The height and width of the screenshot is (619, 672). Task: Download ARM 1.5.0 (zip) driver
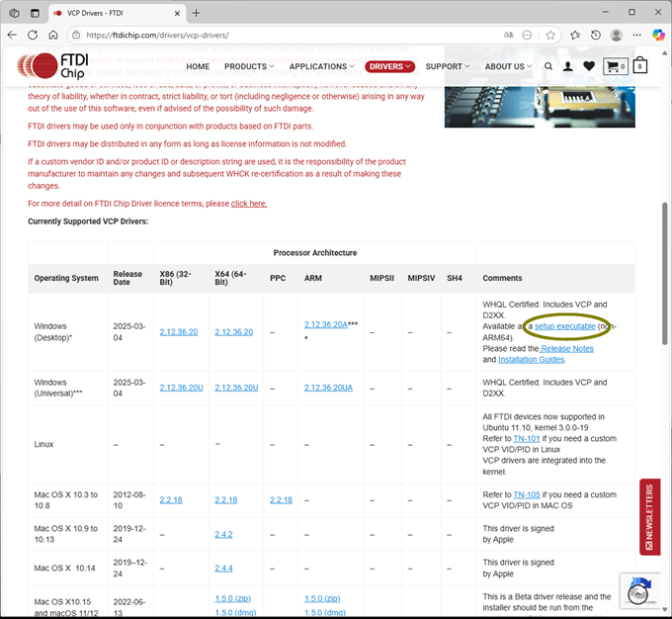(322, 598)
